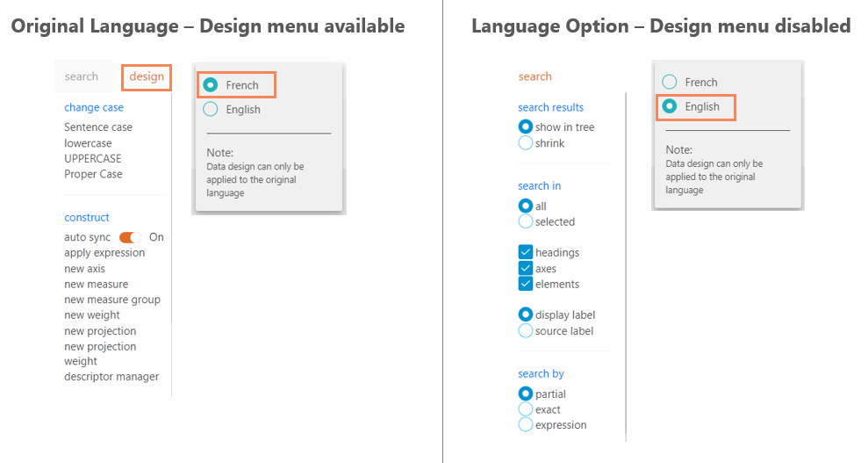
Task: Create a new measure group
Action: [x=112, y=300]
